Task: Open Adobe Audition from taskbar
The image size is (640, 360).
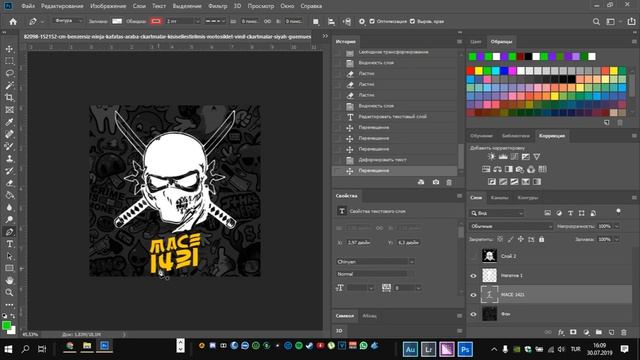Action: point(411,349)
